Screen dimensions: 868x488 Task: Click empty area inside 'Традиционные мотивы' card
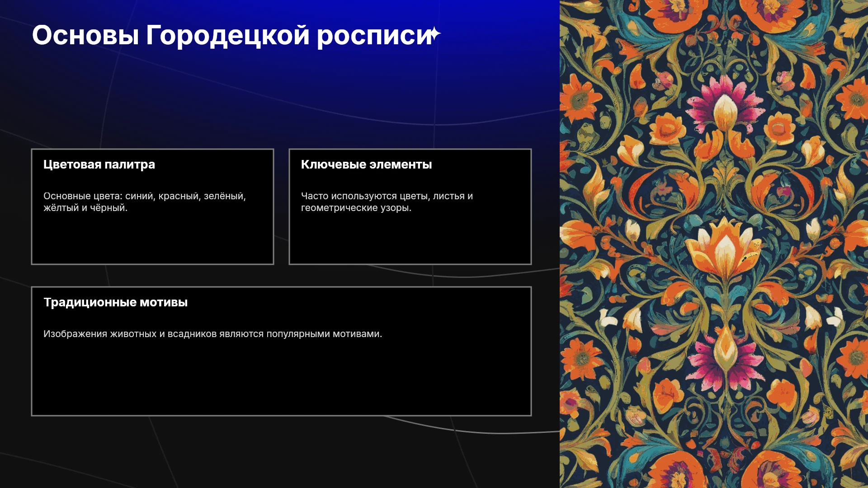click(281, 380)
